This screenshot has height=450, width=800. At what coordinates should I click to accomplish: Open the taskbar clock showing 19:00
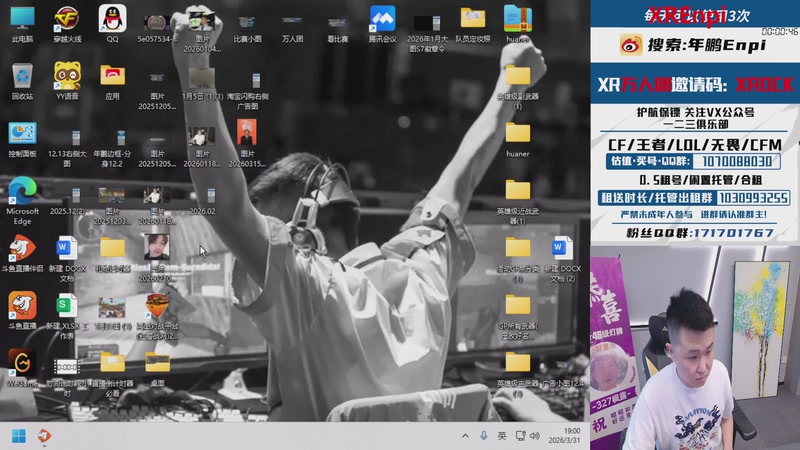tap(564, 436)
